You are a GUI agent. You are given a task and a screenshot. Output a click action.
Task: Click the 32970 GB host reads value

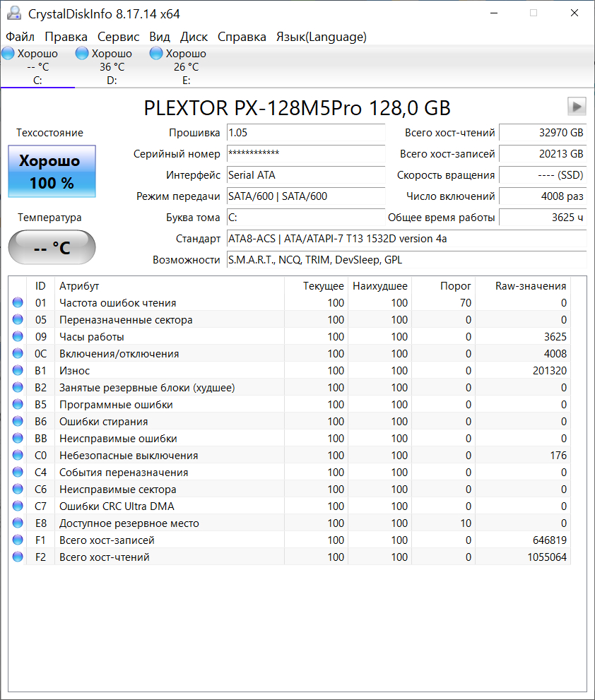coord(543,133)
